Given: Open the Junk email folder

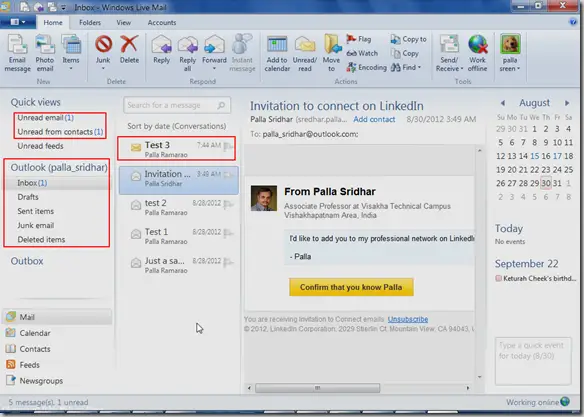Looking at the screenshot, I should pos(35,225).
